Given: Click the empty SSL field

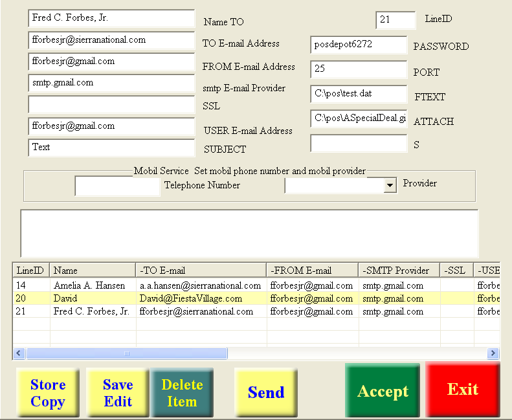Looking at the screenshot, I should (111, 105).
